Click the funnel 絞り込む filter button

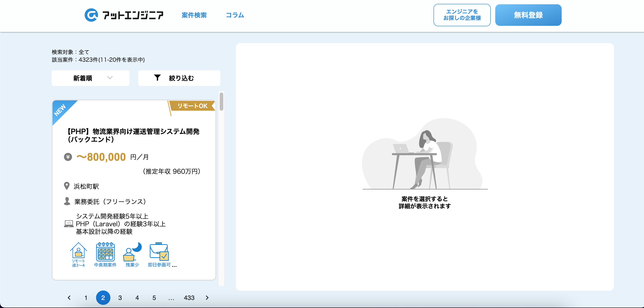[x=179, y=78]
